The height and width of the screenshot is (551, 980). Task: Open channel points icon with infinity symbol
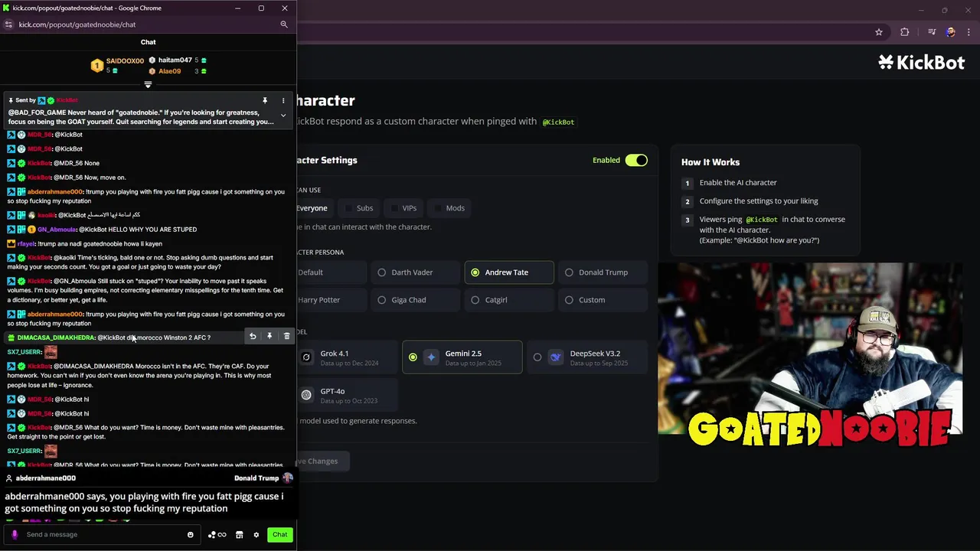[217, 534]
